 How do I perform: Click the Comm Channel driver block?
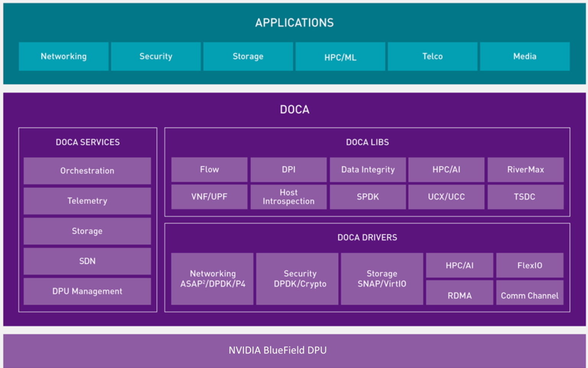[530, 295]
